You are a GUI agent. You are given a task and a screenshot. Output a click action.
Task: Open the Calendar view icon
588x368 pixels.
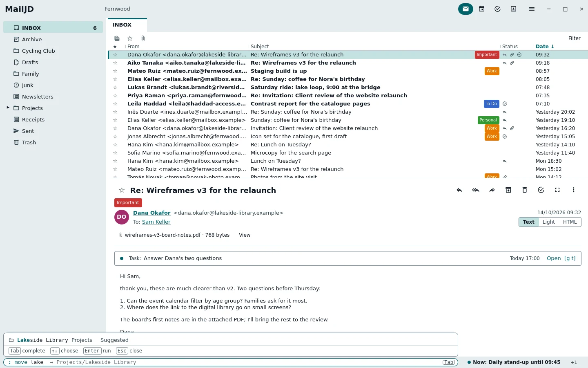(482, 9)
